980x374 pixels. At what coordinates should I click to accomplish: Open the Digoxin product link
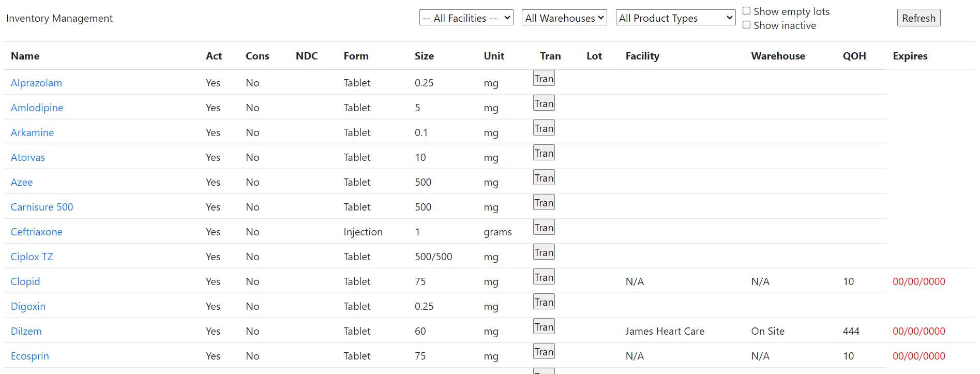[x=28, y=306]
